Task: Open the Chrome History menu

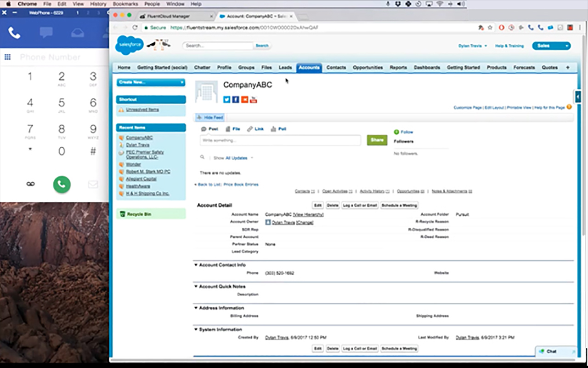Action: [98, 4]
